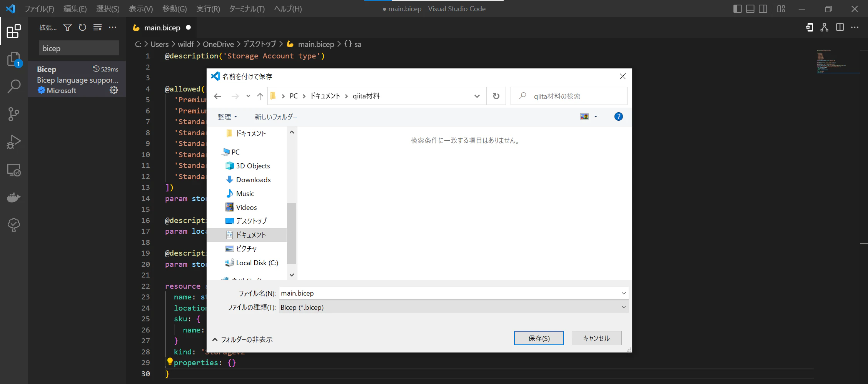Click デスクトップ in editor breadcrumb
This screenshot has height=384, width=868.
tap(260, 44)
